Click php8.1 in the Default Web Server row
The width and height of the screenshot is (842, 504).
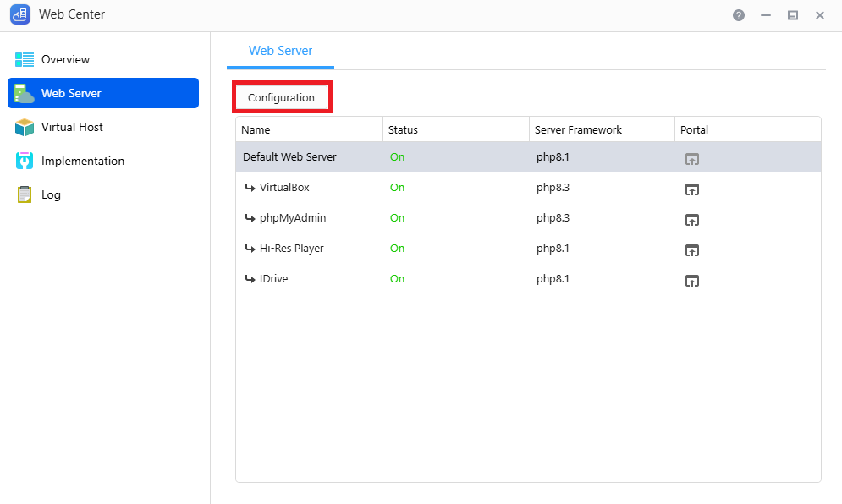coord(553,157)
